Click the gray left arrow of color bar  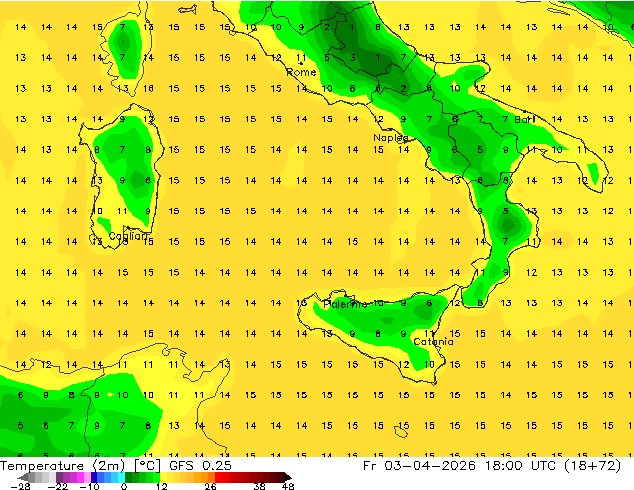pyautogui.click(x=23, y=477)
